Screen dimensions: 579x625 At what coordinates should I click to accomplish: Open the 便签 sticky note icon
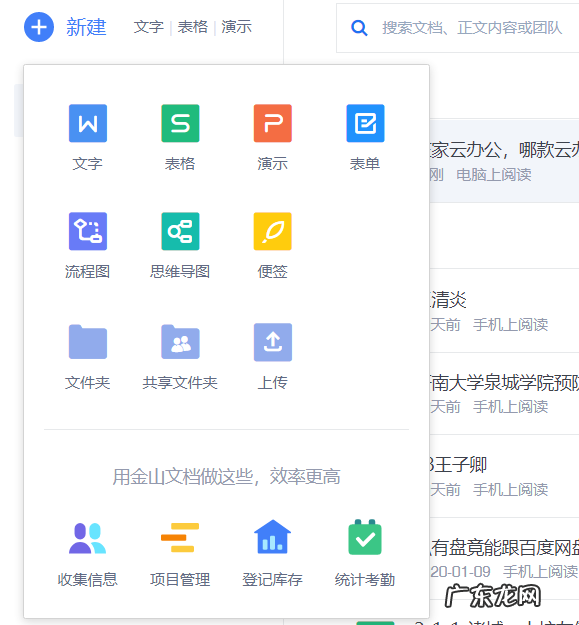[273, 231]
